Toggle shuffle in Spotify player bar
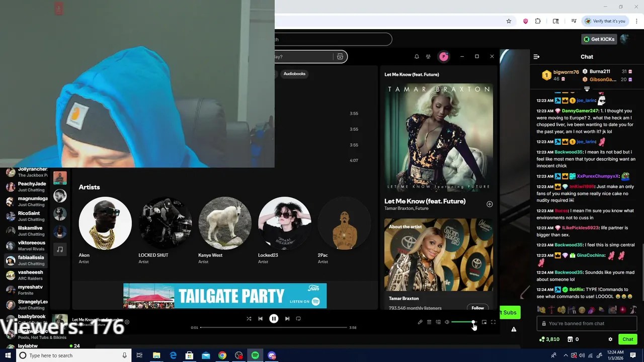 coord(249,319)
